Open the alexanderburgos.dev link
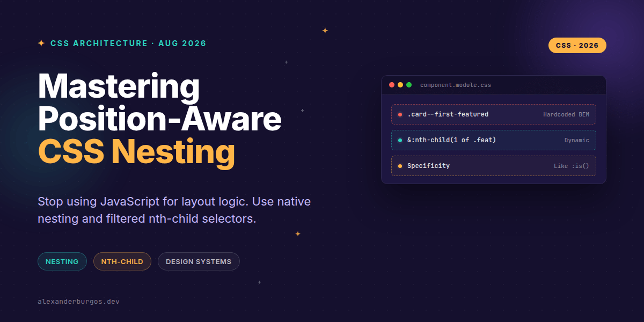The image size is (644, 322). point(78,302)
